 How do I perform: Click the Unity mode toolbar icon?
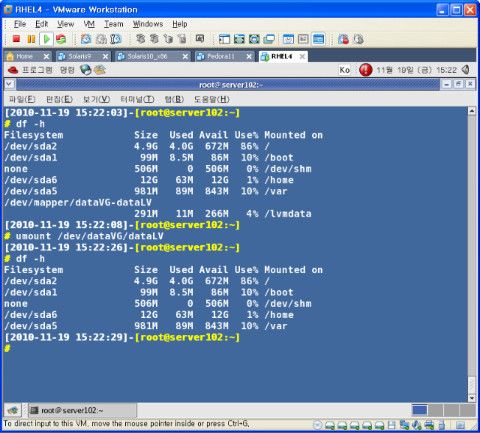269,39
